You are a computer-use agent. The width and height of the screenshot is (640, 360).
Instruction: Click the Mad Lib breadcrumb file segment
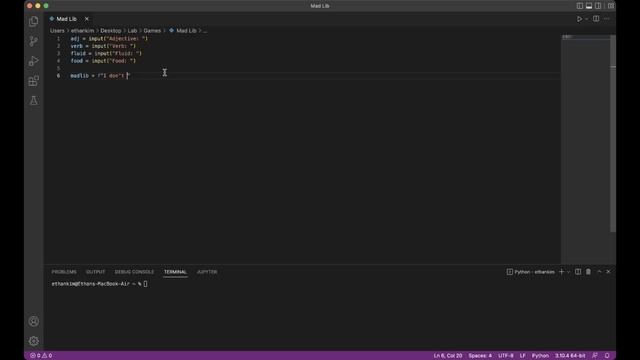coord(183,31)
